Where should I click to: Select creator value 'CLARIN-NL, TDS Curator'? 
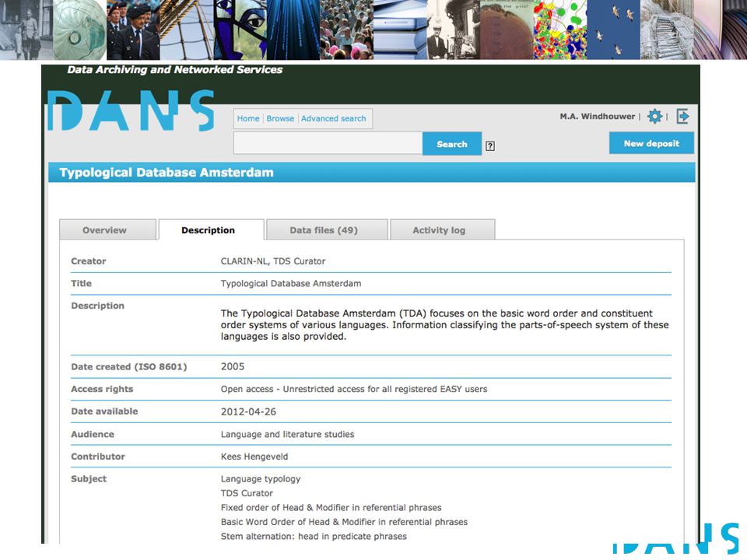coord(273,261)
